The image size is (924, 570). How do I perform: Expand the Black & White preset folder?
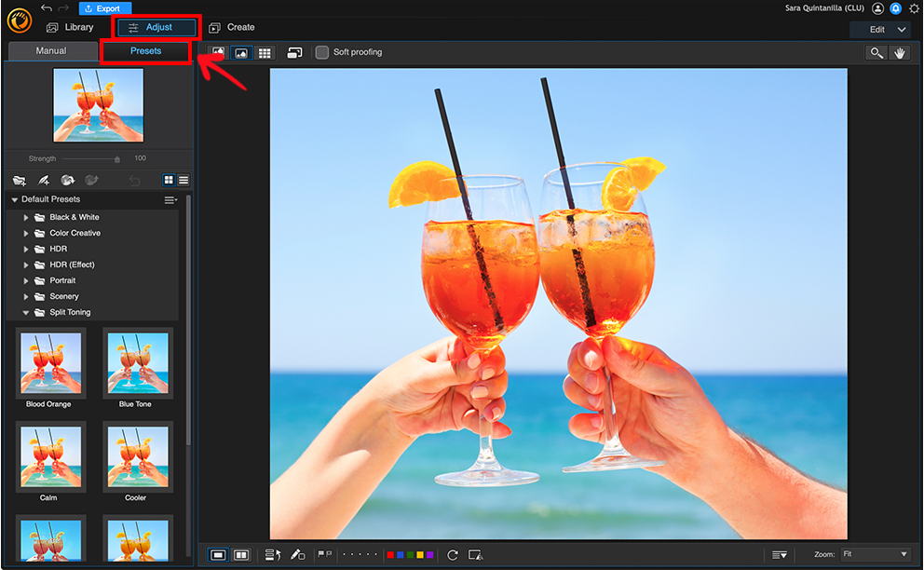tap(24, 216)
